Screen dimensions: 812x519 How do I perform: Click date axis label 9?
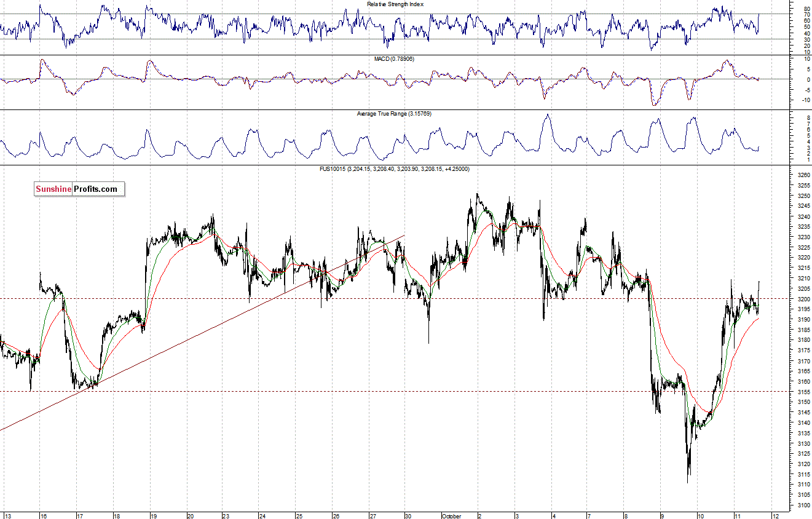662,516
